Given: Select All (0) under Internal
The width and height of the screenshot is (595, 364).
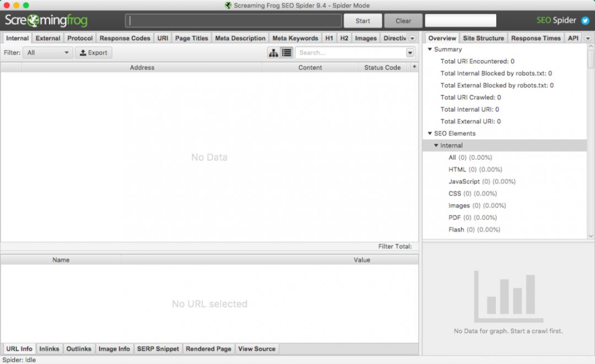Looking at the screenshot, I should (470, 157).
